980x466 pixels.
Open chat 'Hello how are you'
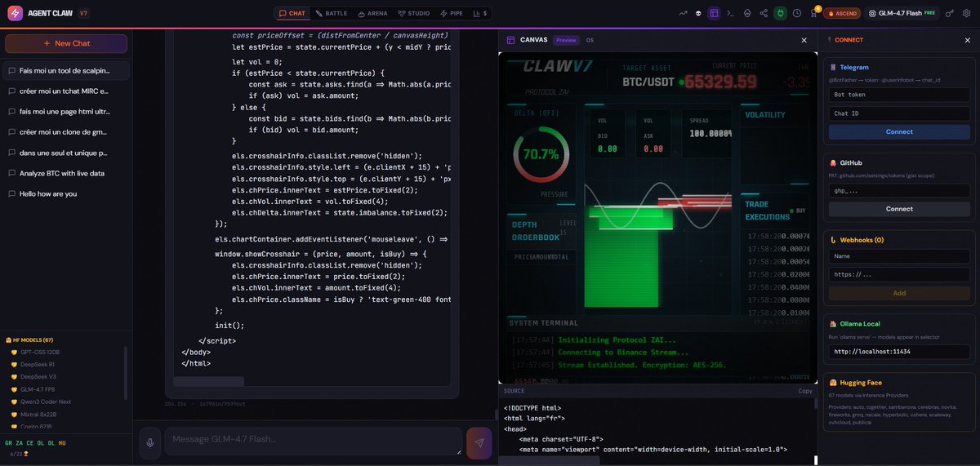point(66,193)
